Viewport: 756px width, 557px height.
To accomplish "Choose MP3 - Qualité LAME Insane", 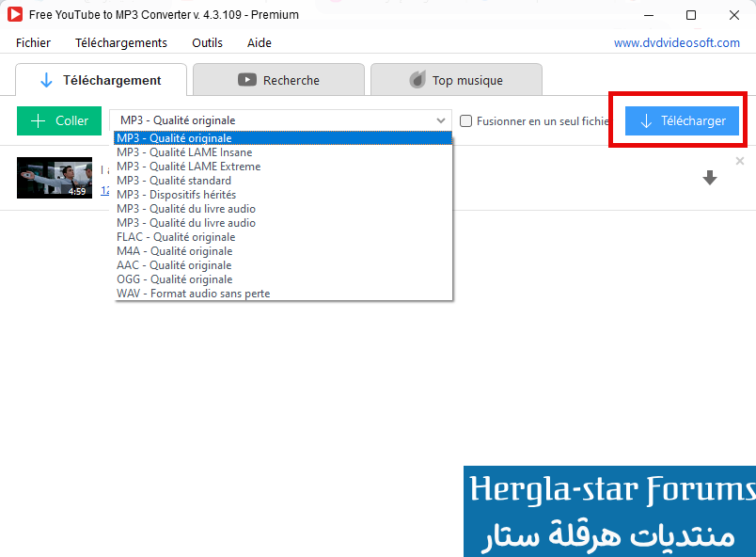I will [x=284, y=152].
